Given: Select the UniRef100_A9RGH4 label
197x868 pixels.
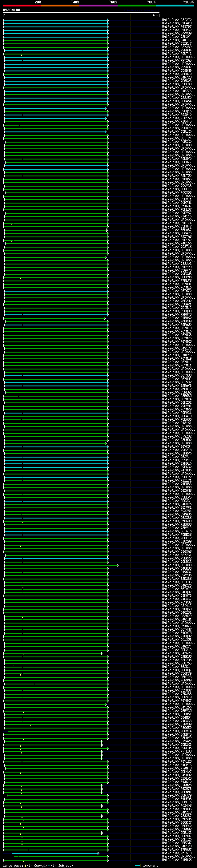Looking at the screenshot, I should pos(177,50).
